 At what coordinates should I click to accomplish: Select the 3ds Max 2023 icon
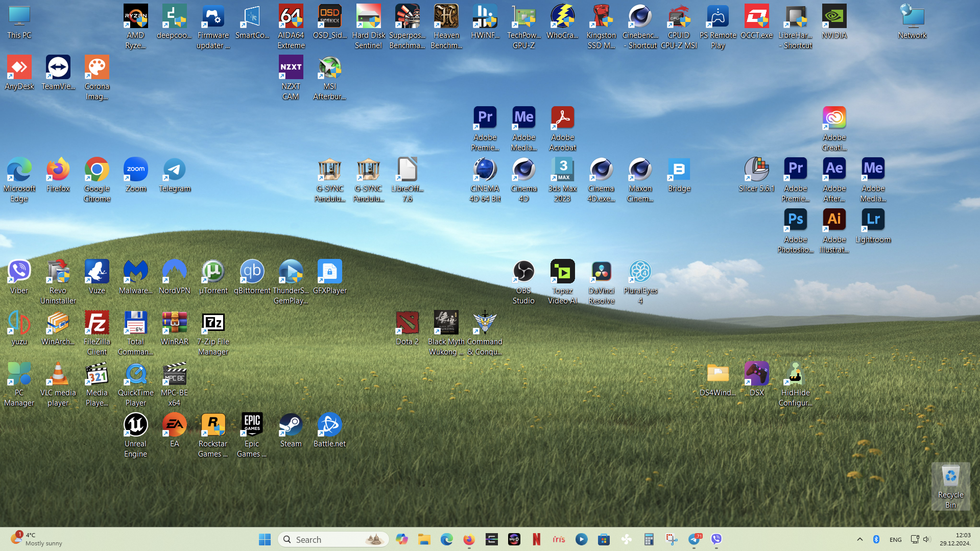pos(562,170)
